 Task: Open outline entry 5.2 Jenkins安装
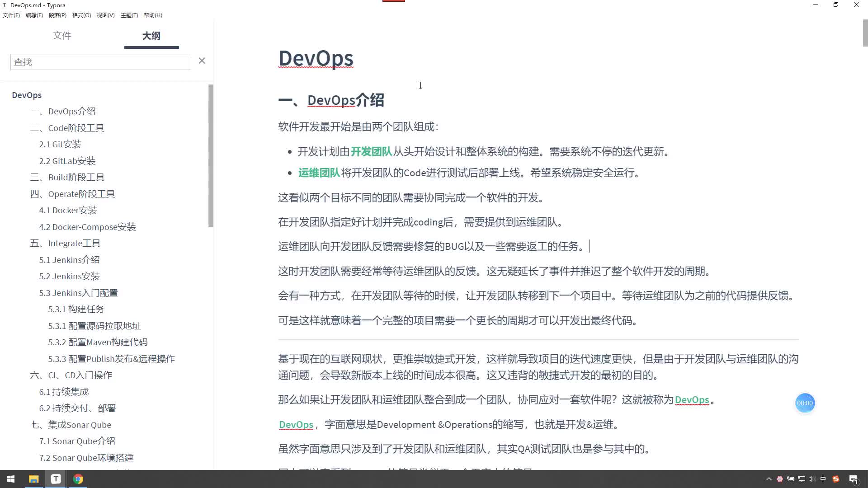coord(69,276)
